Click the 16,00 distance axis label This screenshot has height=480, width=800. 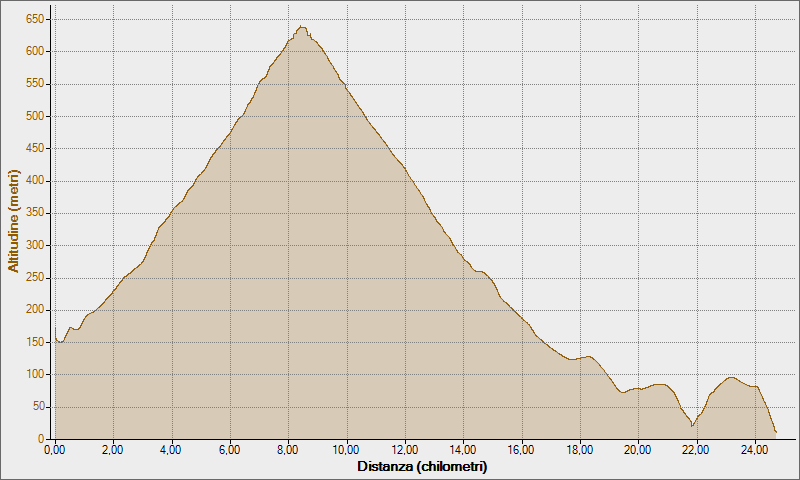[x=521, y=450]
